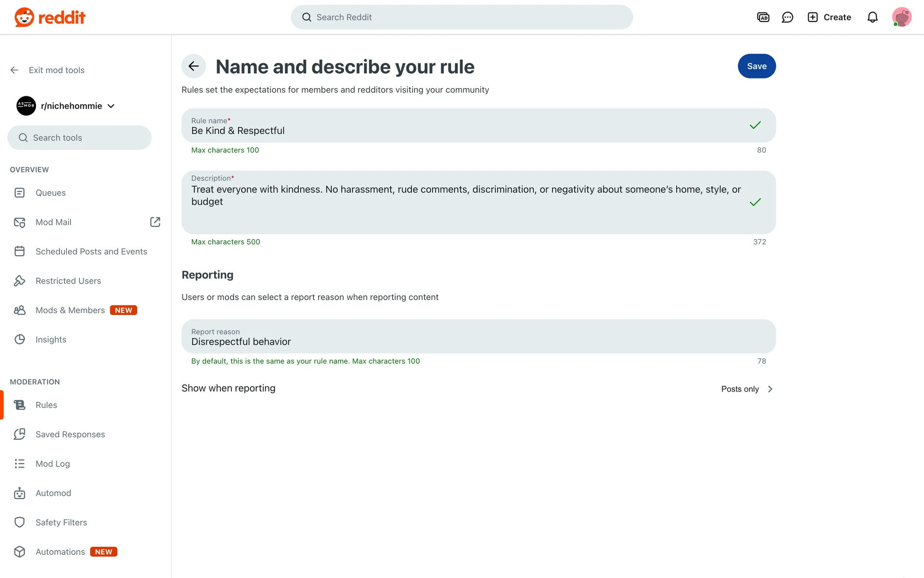
Task: Go to Saved Responses section
Action: [x=70, y=434]
